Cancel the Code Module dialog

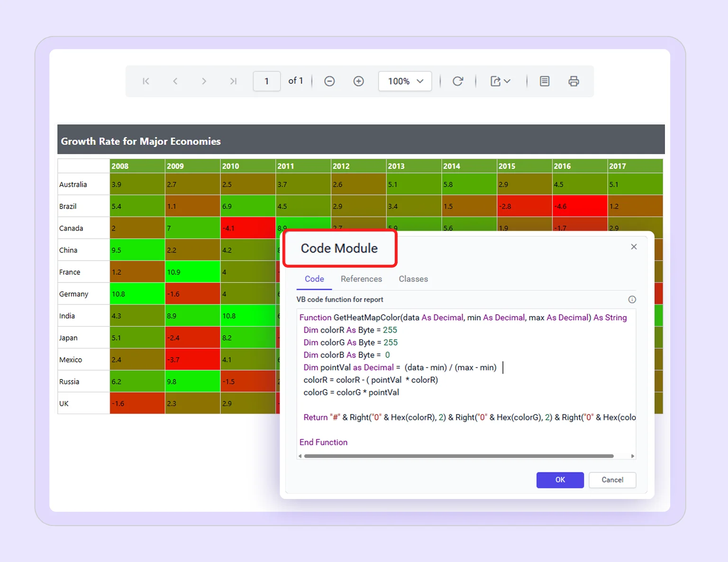[612, 480]
